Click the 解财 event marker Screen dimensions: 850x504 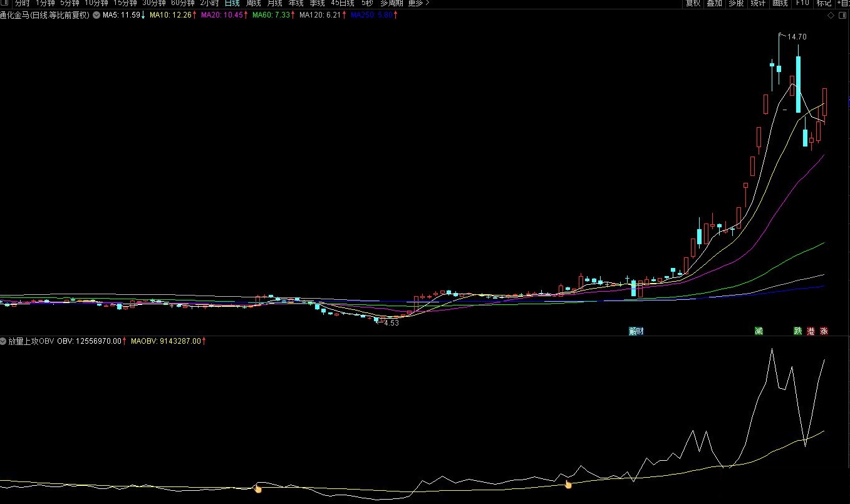point(636,331)
